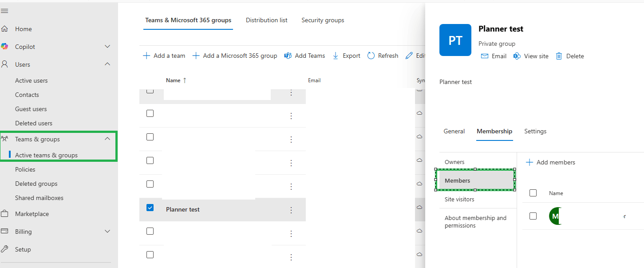Image resolution: width=644 pixels, height=268 pixels.
Task: Open Contacts in sidebar
Action: coord(27,95)
